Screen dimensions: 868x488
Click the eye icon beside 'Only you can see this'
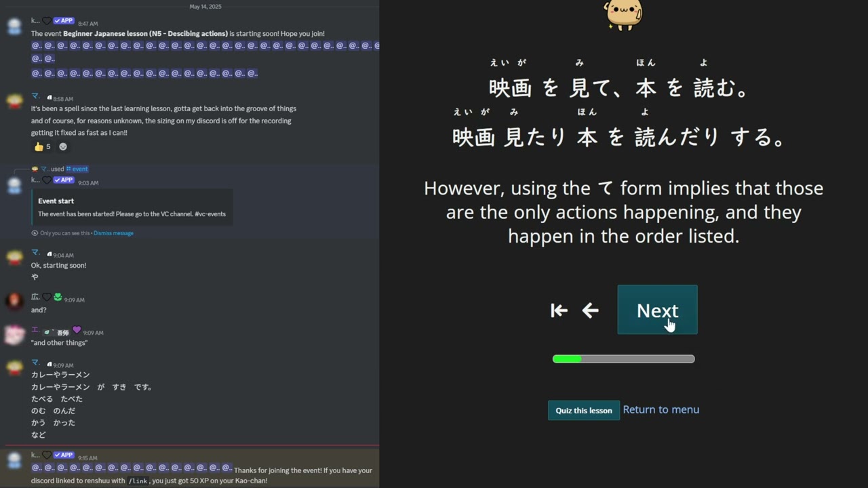35,233
